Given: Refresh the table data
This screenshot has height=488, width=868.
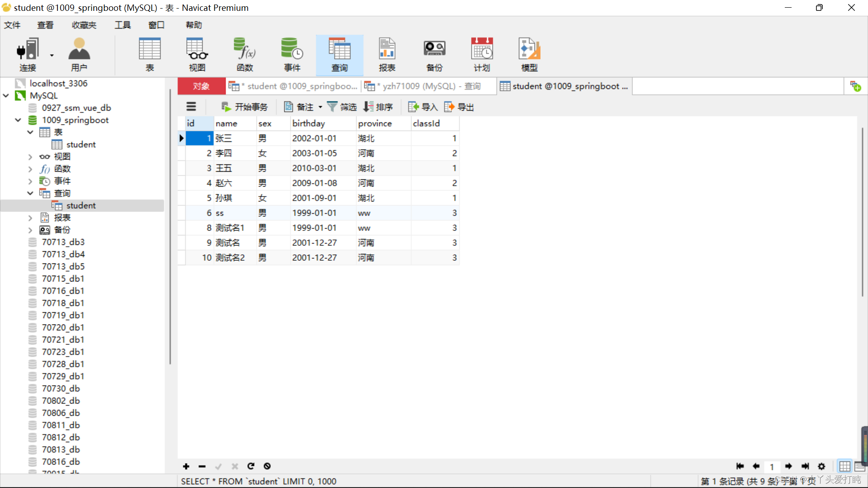Looking at the screenshot, I should pos(251,466).
